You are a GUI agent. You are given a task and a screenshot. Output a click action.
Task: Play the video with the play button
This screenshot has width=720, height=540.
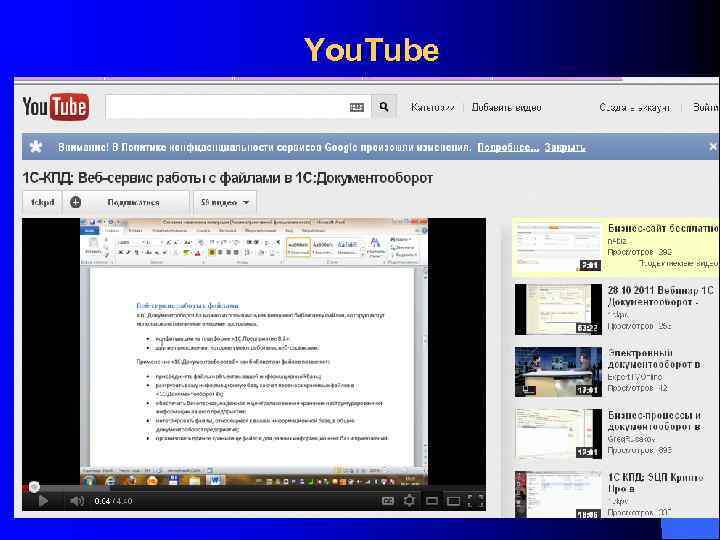pyautogui.click(x=43, y=501)
